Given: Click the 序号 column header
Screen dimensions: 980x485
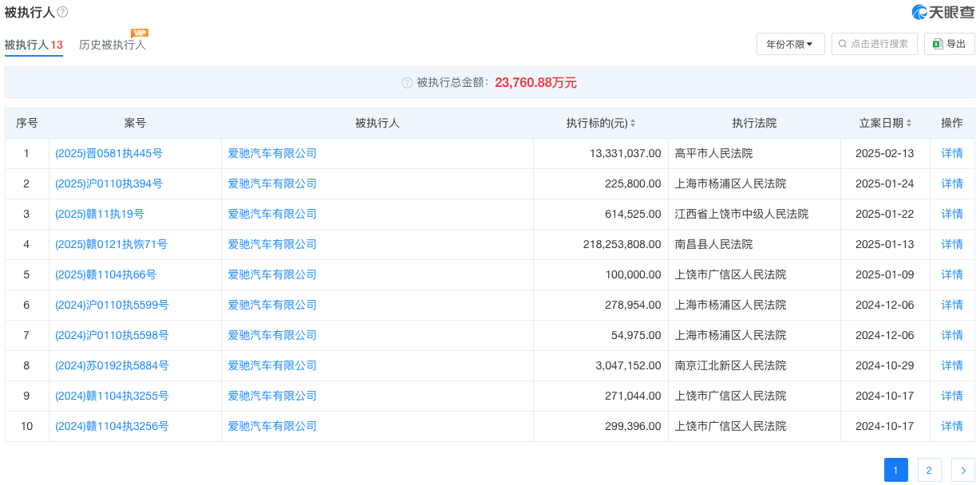Looking at the screenshot, I should pos(26,124).
